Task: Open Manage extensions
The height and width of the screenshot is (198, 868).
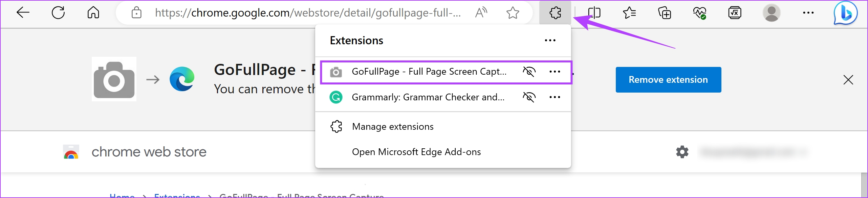Action: click(393, 126)
